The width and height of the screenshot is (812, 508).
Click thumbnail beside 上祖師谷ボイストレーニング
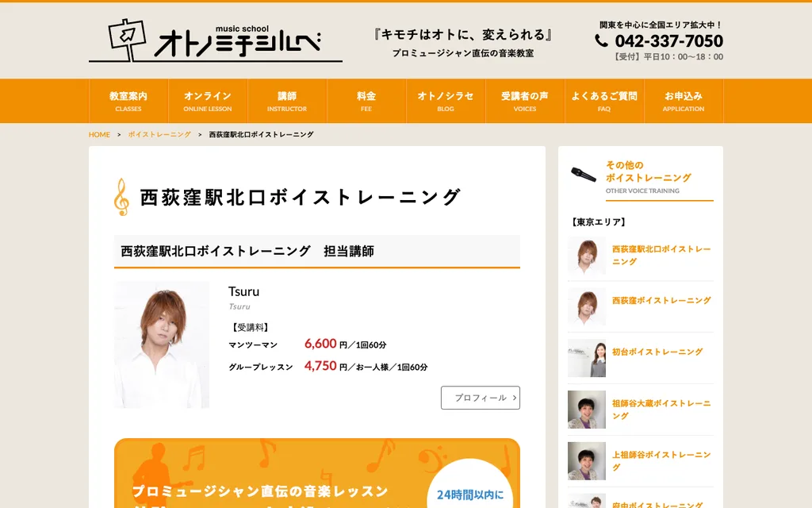click(x=587, y=461)
